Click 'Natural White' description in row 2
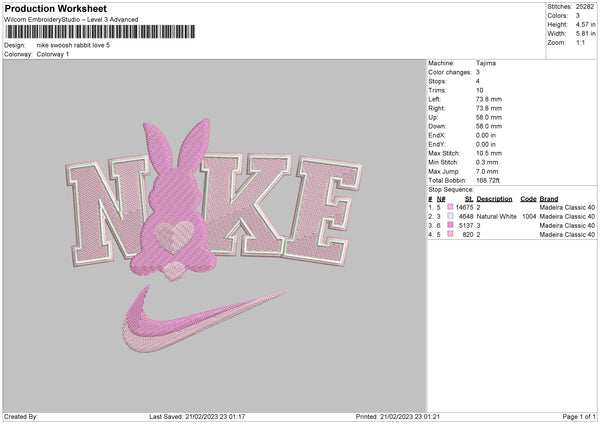The width and height of the screenshot is (600, 424). coord(496,217)
